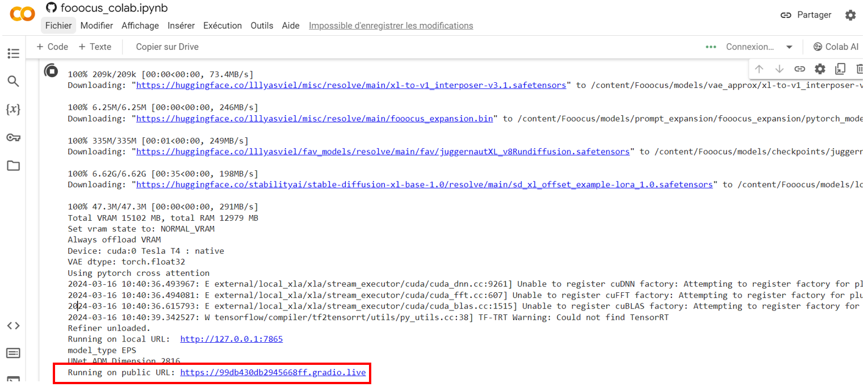Click the settings gear in top right
This screenshot has width=868, height=387.
click(x=850, y=15)
